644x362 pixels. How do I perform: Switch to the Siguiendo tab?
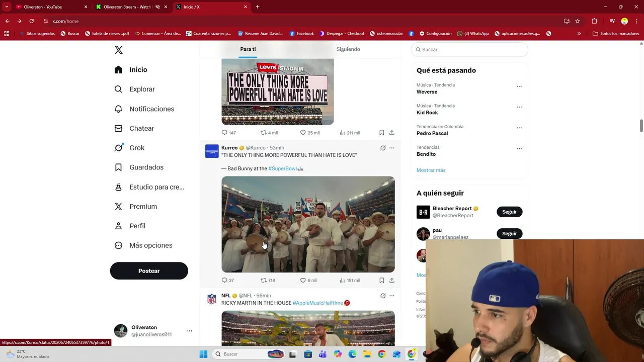(x=348, y=49)
